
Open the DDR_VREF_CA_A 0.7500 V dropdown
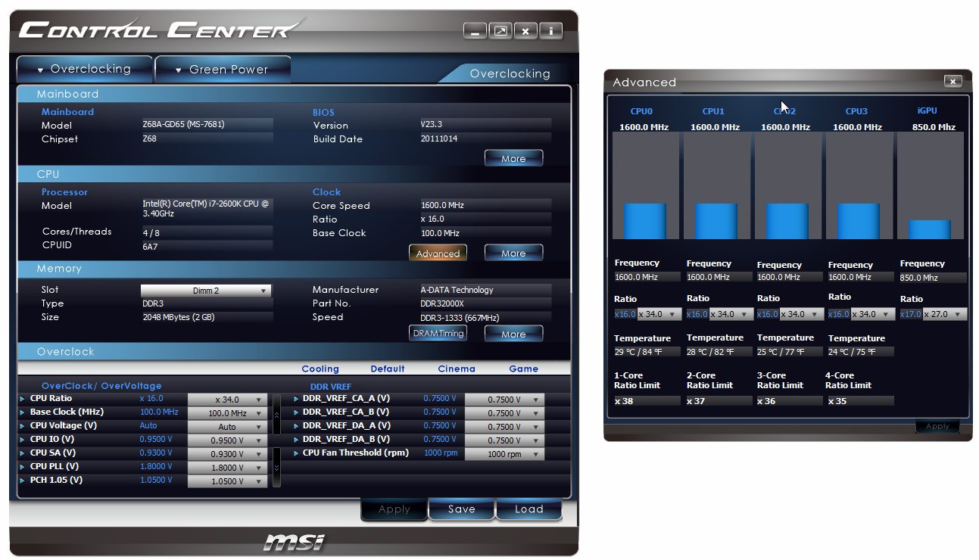click(x=504, y=400)
